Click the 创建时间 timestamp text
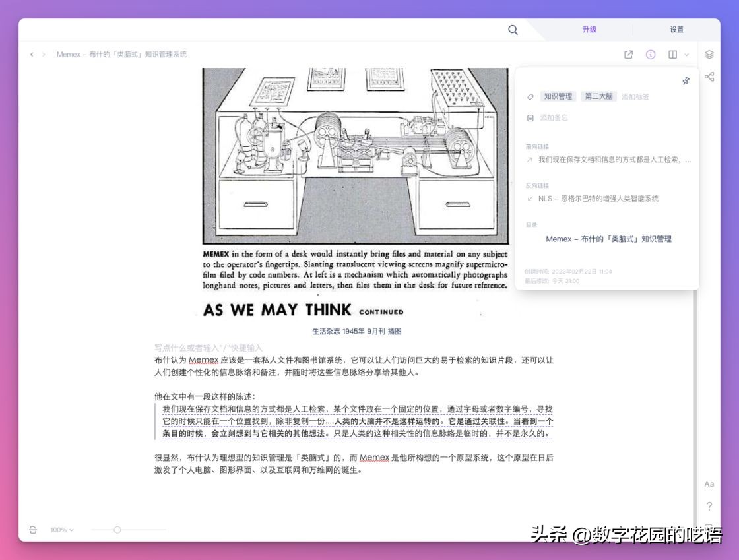The image size is (739, 560). point(568,272)
